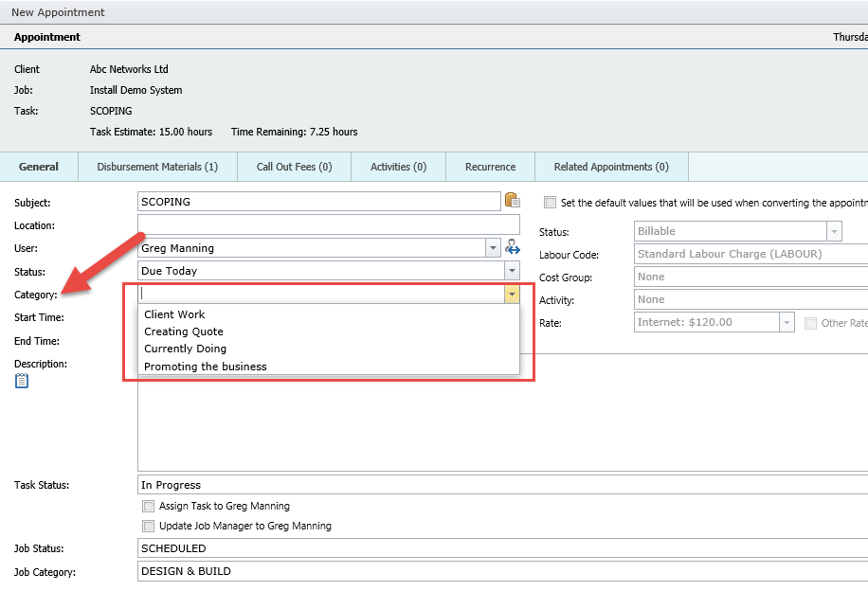The height and width of the screenshot is (609, 868).
Task: Switch to the Activities tab
Action: pos(398,166)
